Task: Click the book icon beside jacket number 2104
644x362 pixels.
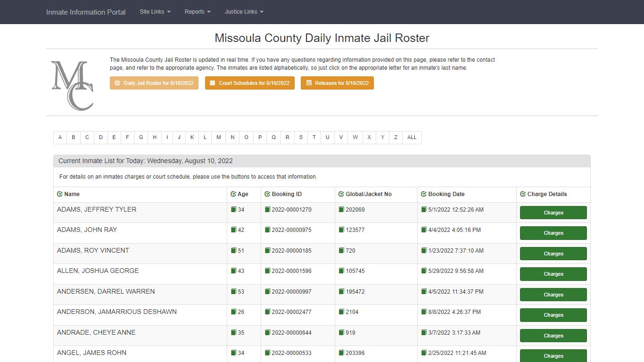Action: click(x=341, y=312)
